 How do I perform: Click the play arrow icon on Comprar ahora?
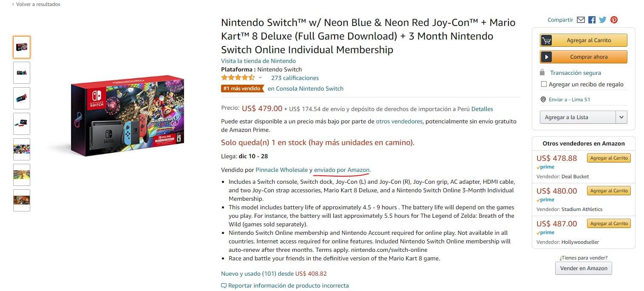click(546, 57)
